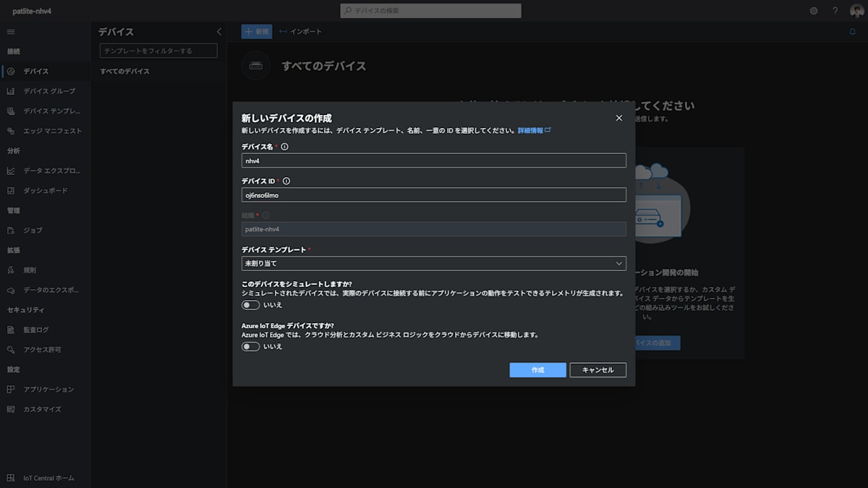Open the hamburger navigation menu icon

click(11, 32)
